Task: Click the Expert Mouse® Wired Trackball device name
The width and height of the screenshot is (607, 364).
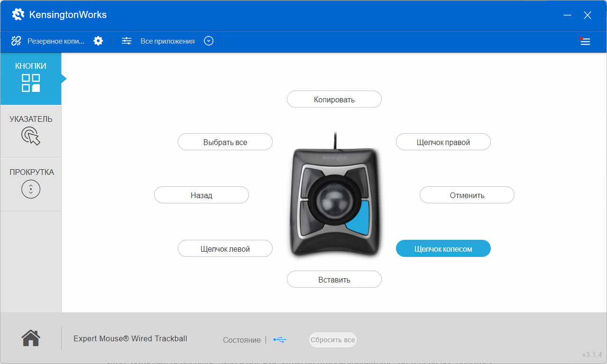Action: pyautogui.click(x=130, y=338)
